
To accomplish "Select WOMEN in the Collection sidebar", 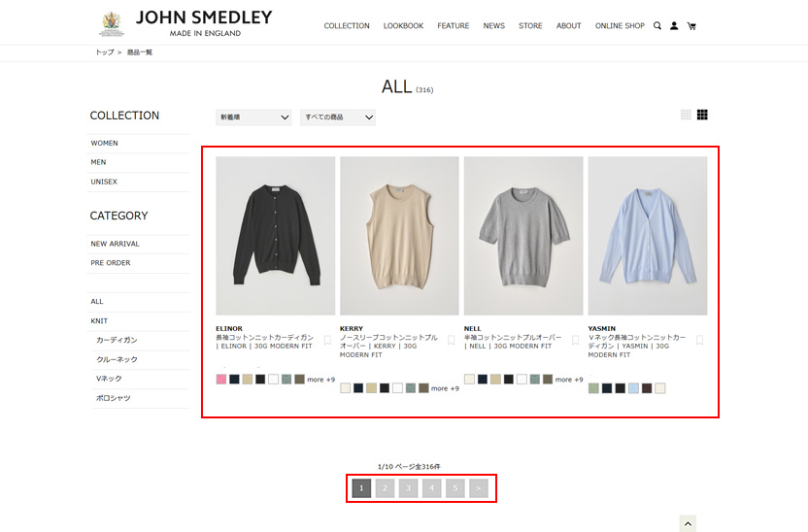I will (138, 143).
